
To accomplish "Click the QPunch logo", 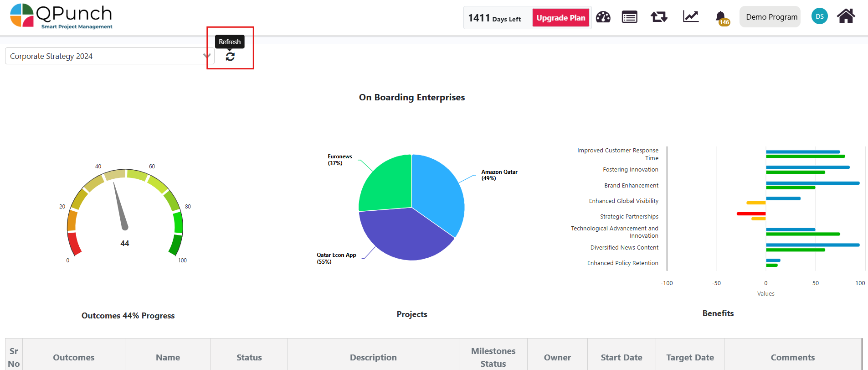I will [61, 16].
